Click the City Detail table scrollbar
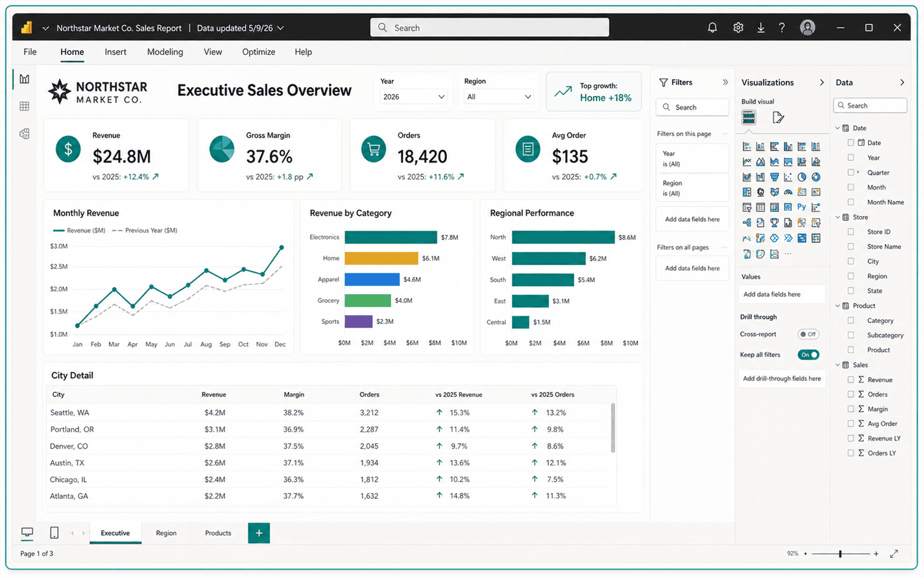The image size is (924, 578). [x=613, y=428]
